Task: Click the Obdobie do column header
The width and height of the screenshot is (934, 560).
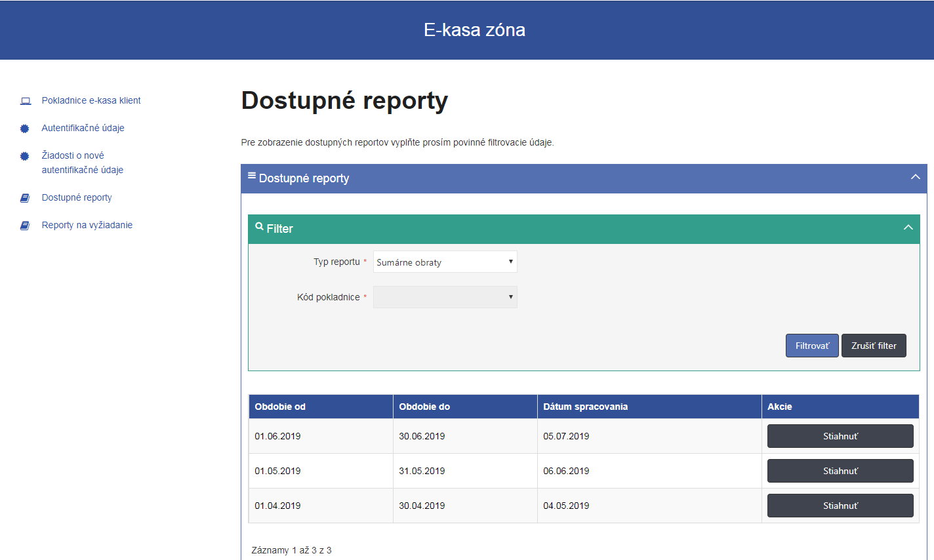Action: pos(465,407)
